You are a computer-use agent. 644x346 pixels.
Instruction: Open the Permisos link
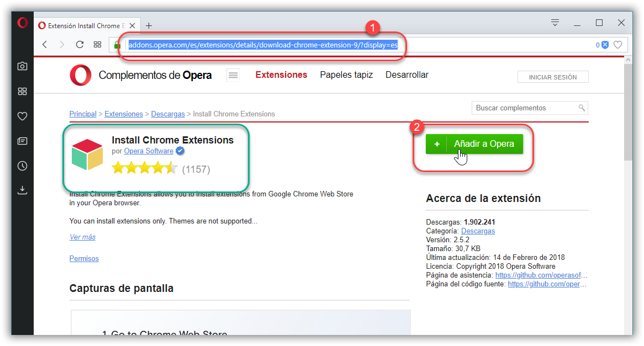click(84, 259)
